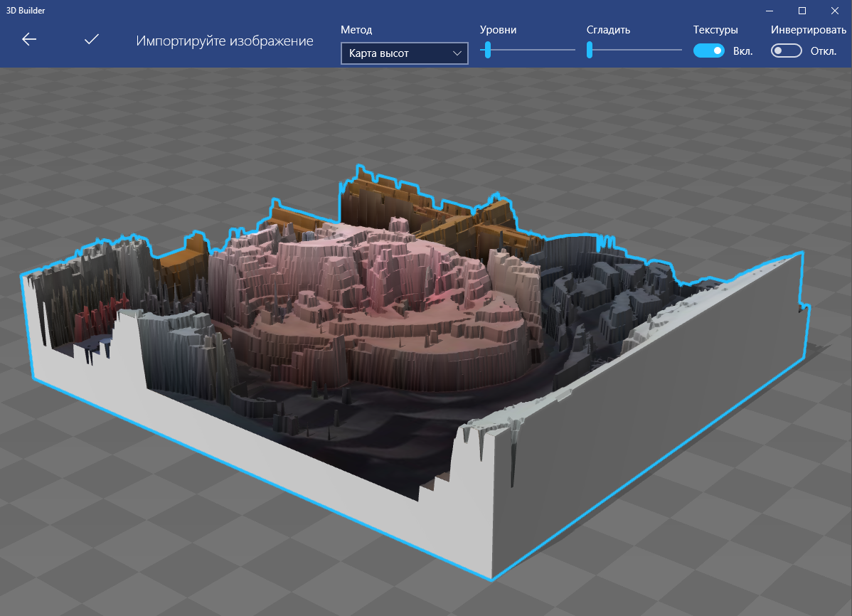This screenshot has height=616, width=852.
Task: Close the 3D Builder window
Action: coord(835,11)
